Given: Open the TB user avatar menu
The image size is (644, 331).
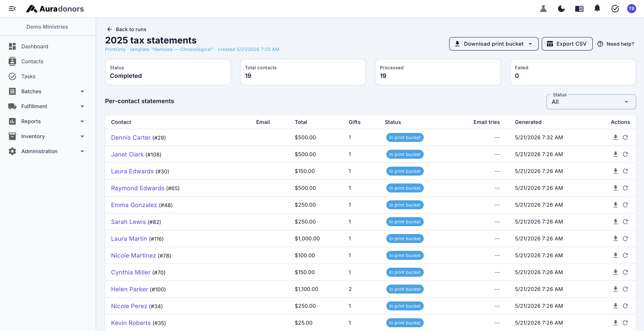Looking at the screenshot, I should pyautogui.click(x=631, y=9).
